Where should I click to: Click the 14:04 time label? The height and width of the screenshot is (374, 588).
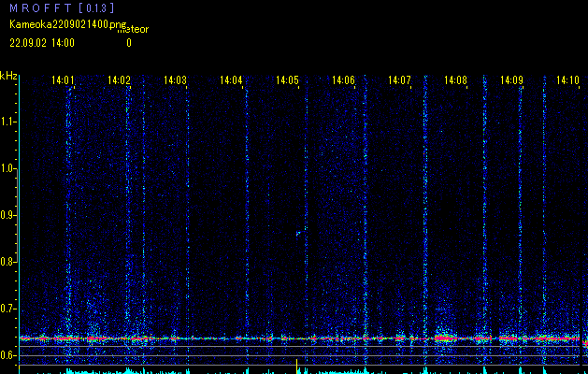[x=231, y=80]
